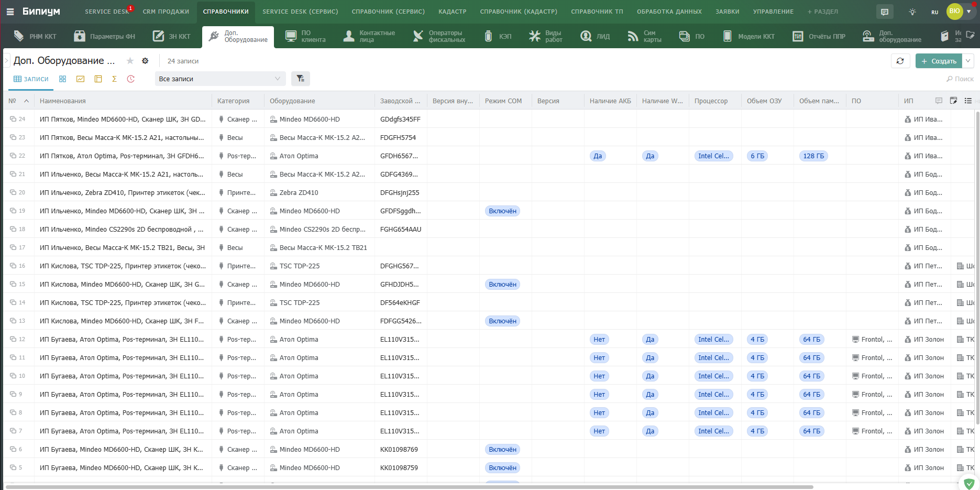Click the horizontal scrollbar at the bottom
The width and height of the screenshot is (980, 490).
pos(409,487)
